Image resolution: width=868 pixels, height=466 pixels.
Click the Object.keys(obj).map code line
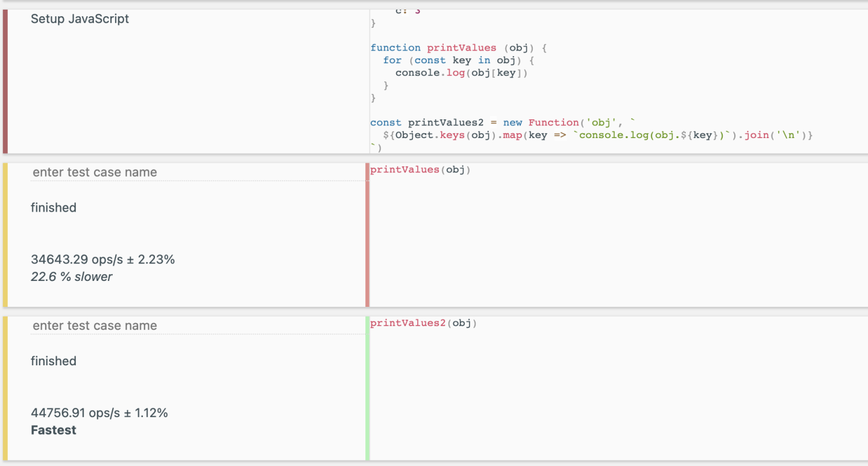coord(598,135)
